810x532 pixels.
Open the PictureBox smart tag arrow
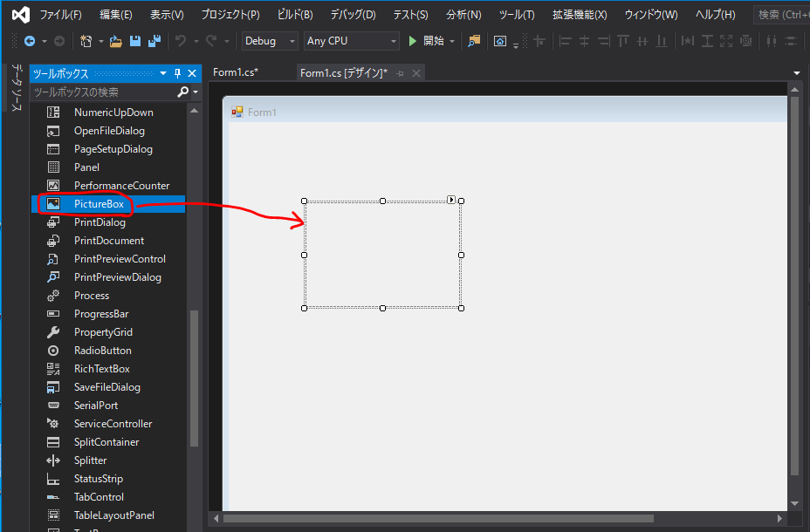pyautogui.click(x=452, y=200)
